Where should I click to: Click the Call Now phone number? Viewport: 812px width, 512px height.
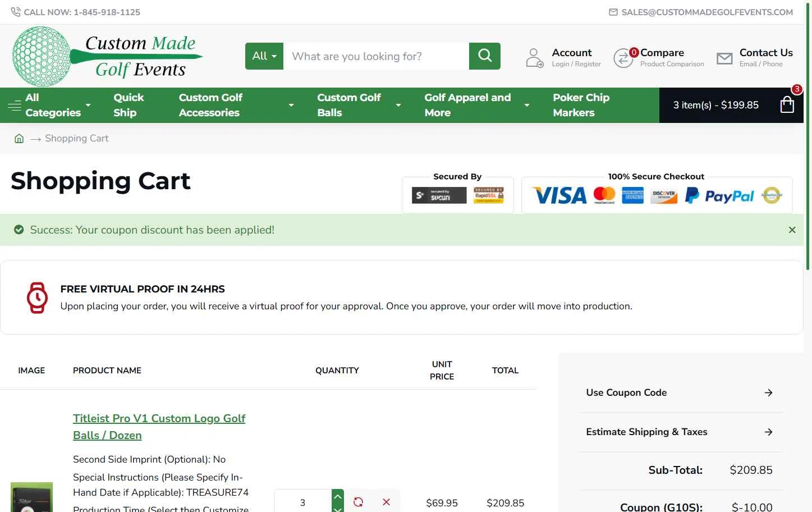pyautogui.click(x=82, y=12)
